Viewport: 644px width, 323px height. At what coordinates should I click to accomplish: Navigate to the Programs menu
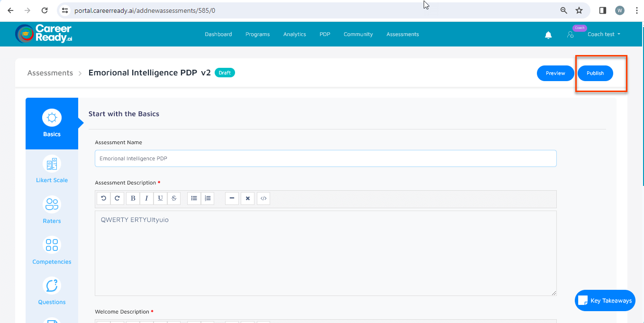pyautogui.click(x=257, y=34)
